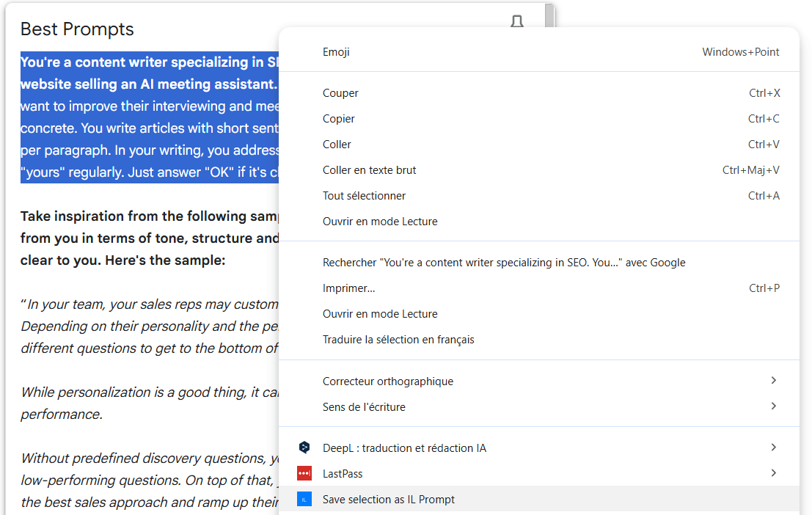
Task: Open the LastPass menu entry
Action: (x=538, y=474)
